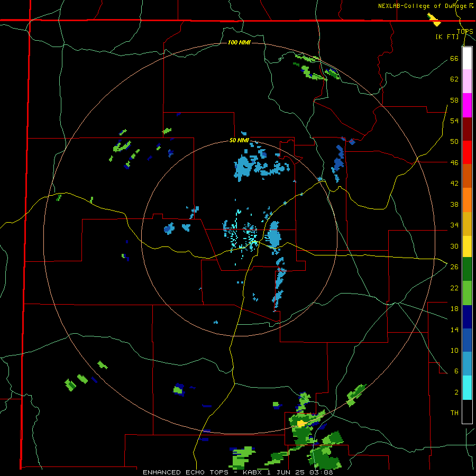Click the "66" legend value
This screenshot has height=476, width=476.
(x=454, y=58)
